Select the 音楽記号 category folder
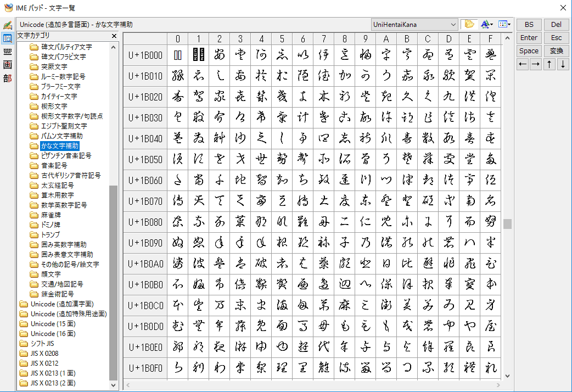The width and height of the screenshot is (572, 392). 54,165
